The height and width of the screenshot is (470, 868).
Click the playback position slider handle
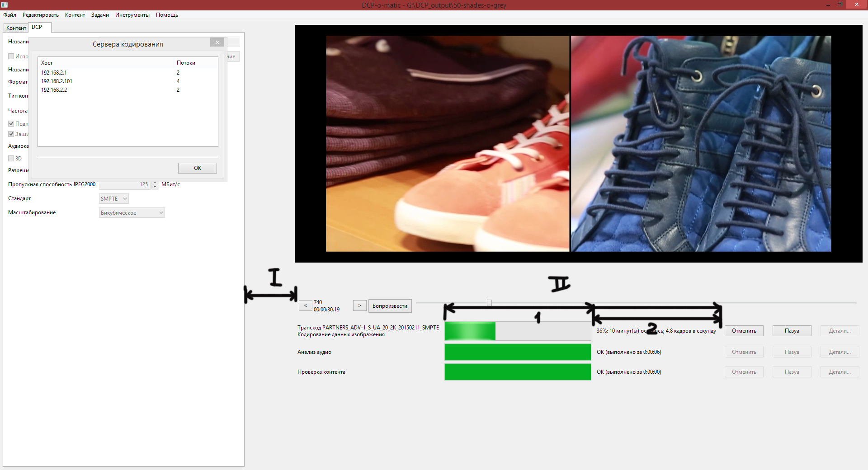[489, 303]
